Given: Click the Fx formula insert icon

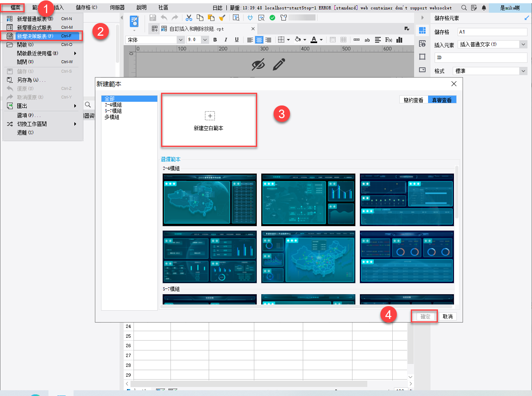Looking at the screenshot, I should (x=389, y=40).
